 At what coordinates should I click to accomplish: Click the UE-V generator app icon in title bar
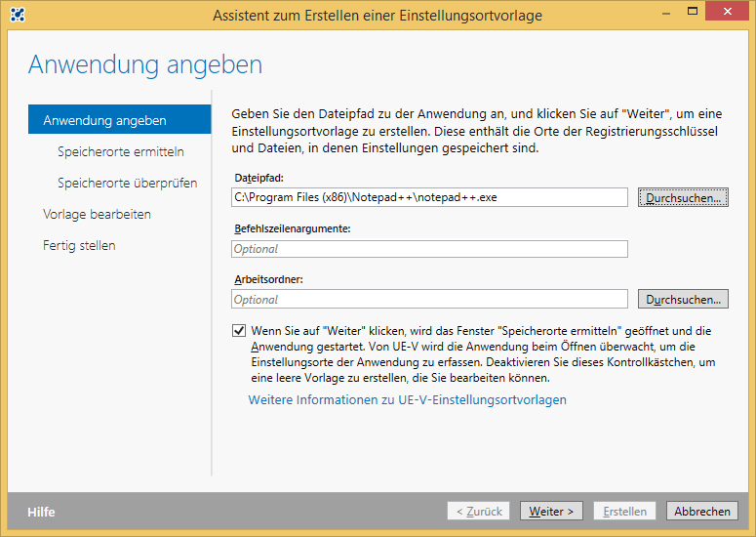pos(18,15)
